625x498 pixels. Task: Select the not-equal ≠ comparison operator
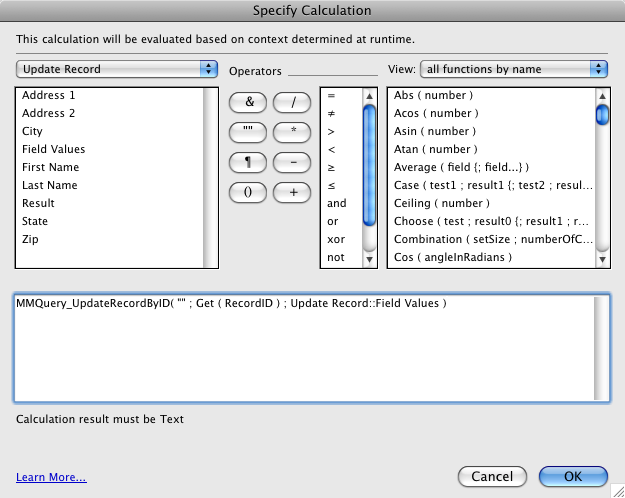pos(331,113)
